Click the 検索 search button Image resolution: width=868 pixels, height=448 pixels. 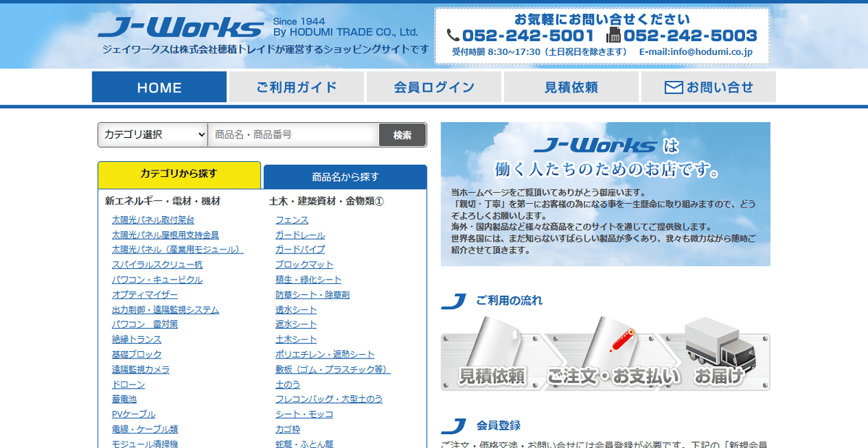point(402,134)
